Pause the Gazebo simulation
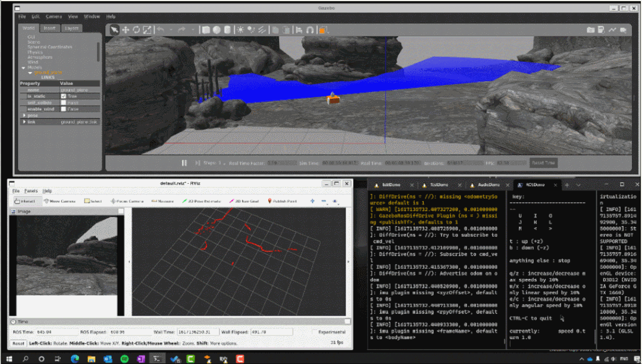This screenshot has height=364, width=642. [x=184, y=162]
